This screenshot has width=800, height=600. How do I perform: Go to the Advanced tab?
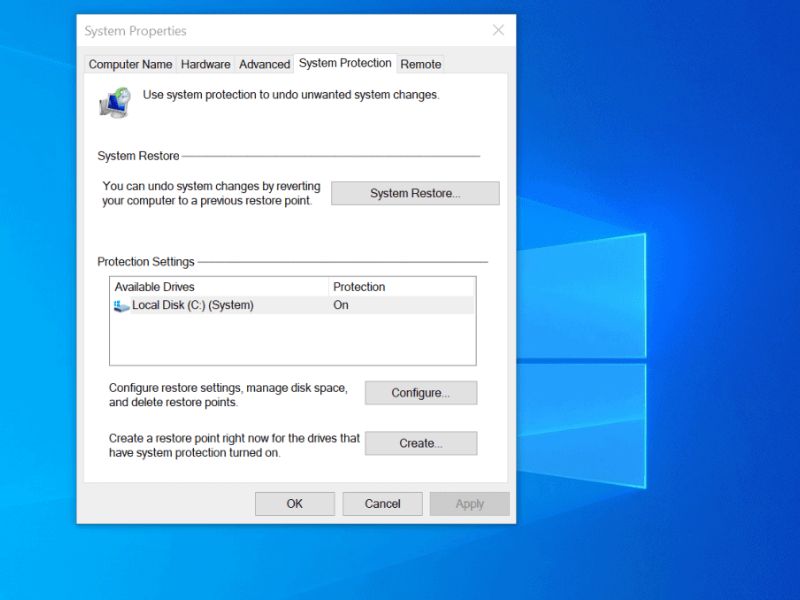pos(264,64)
